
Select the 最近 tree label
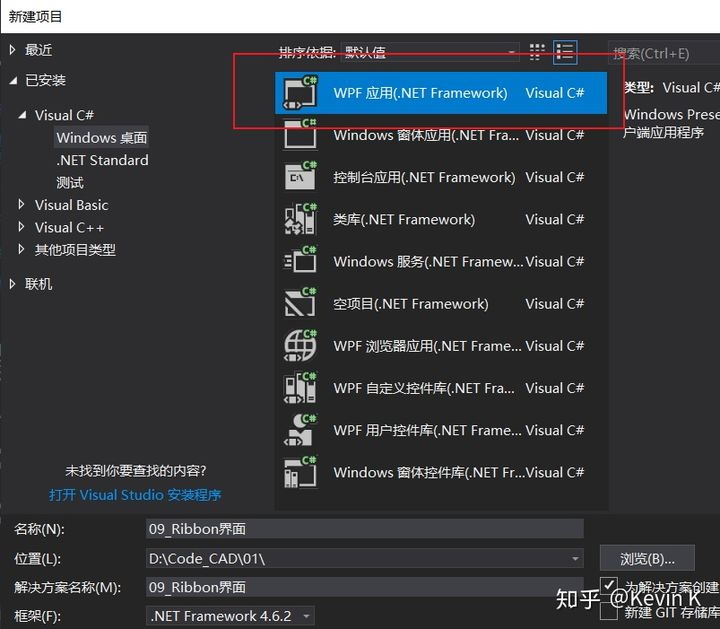pyautogui.click(x=39, y=50)
